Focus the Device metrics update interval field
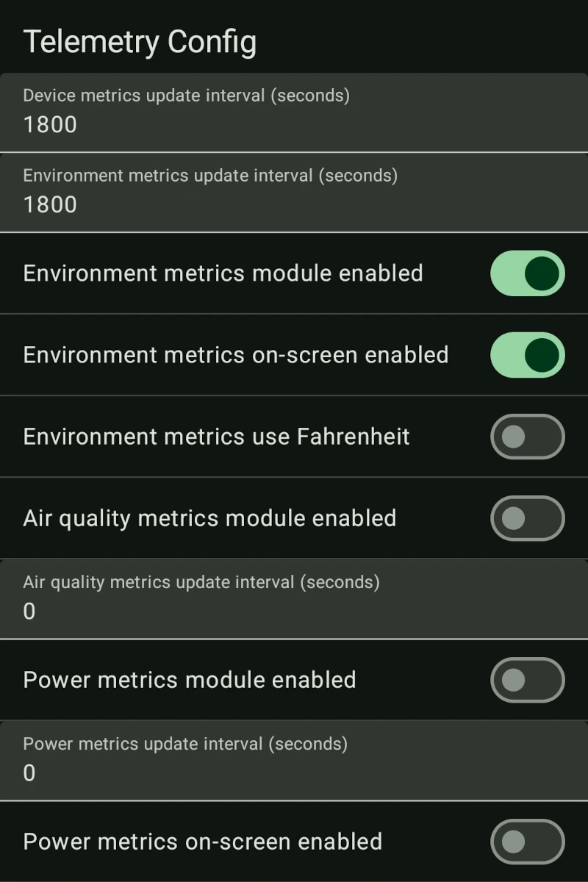Image resolution: width=588 pixels, height=882 pixels. [x=294, y=112]
